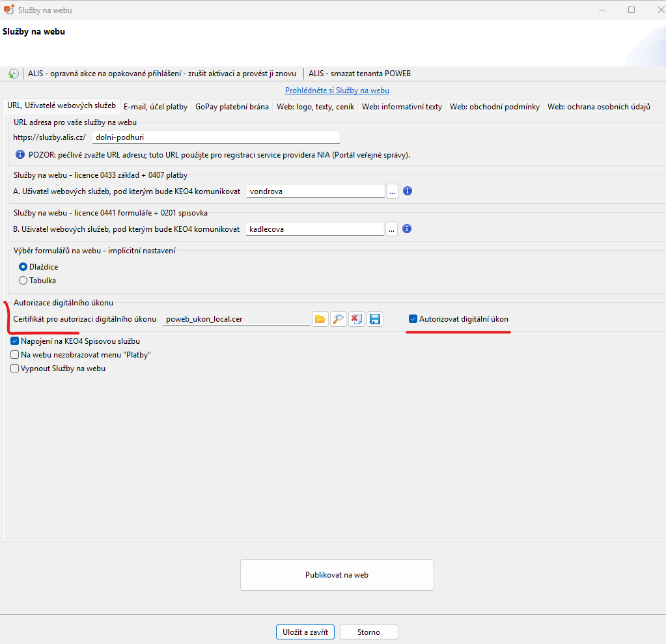This screenshot has width=666, height=644.
Task: Switch to GoPay platební brána tab
Action: point(232,107)
